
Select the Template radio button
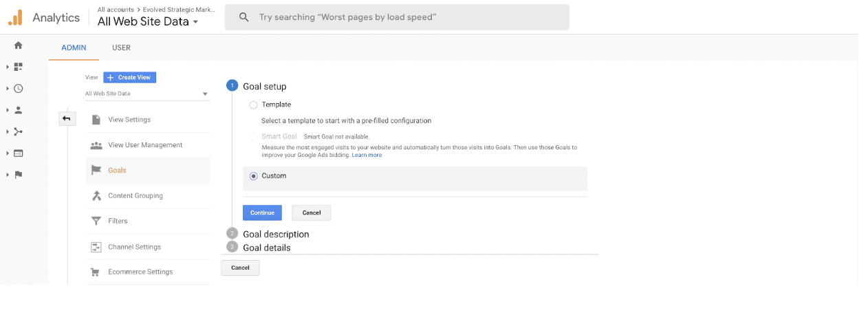[x=254, y=105]
